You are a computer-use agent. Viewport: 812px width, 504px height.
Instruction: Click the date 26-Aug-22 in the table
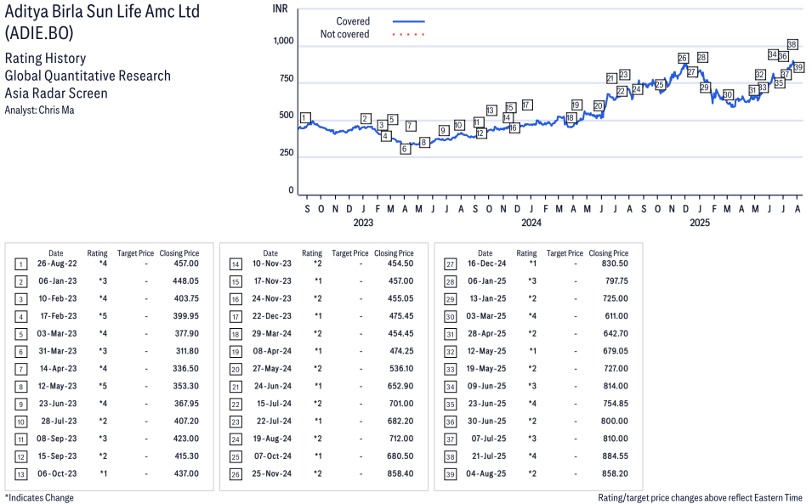[57, 263]
